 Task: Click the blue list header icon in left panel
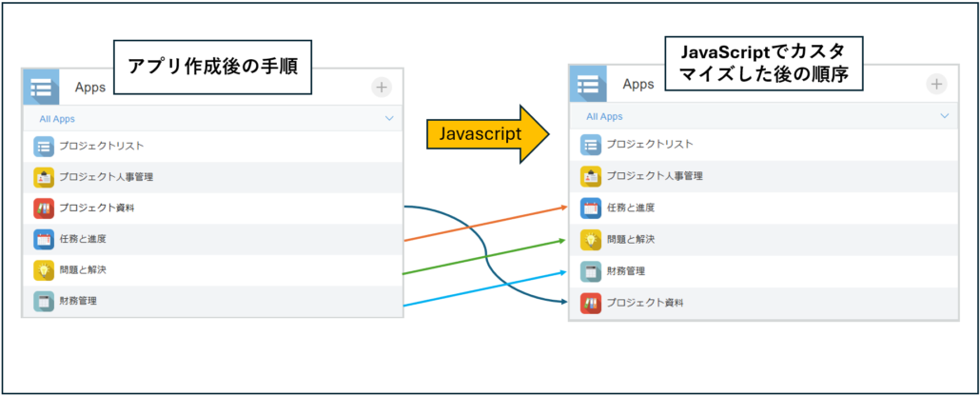tap(41, 88)
